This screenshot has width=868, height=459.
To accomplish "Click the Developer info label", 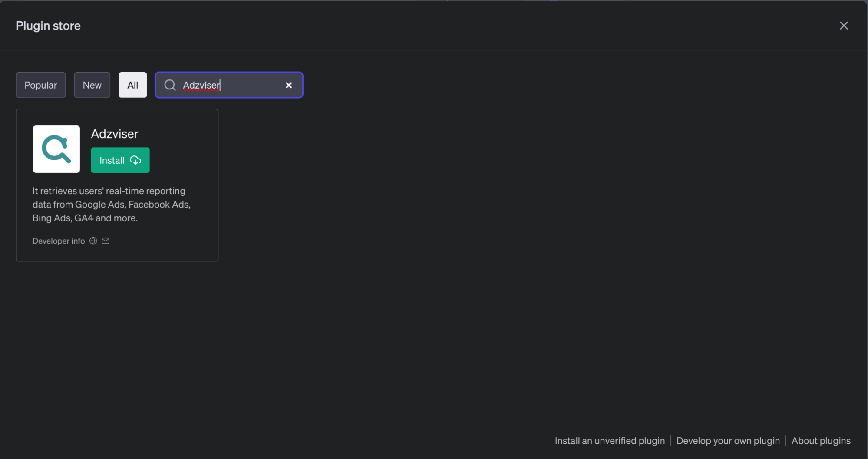I will point(59,241).
